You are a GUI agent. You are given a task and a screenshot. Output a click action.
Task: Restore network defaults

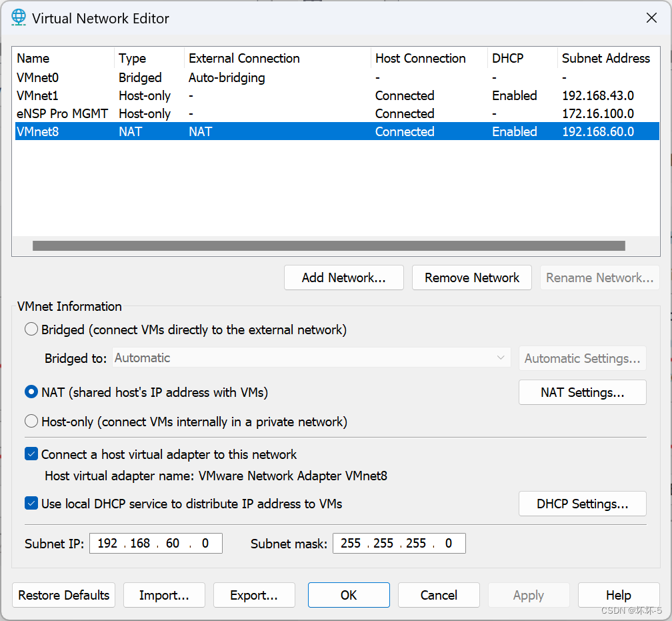[63, 595]
